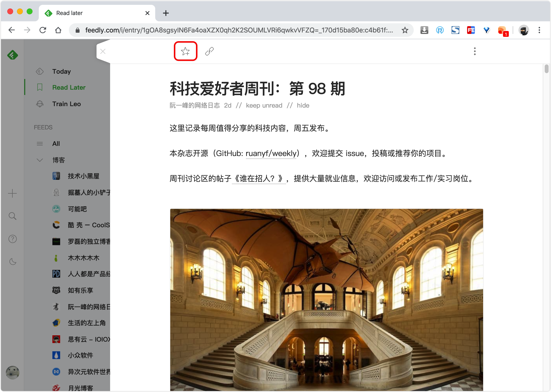551x392 pixels.
Task: Toggle bookmark star in the address bar
Action: click(x=405, y=30)
